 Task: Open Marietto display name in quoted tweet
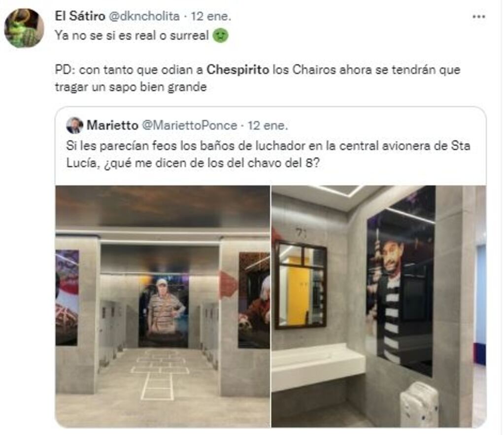(x=112, y=125)
